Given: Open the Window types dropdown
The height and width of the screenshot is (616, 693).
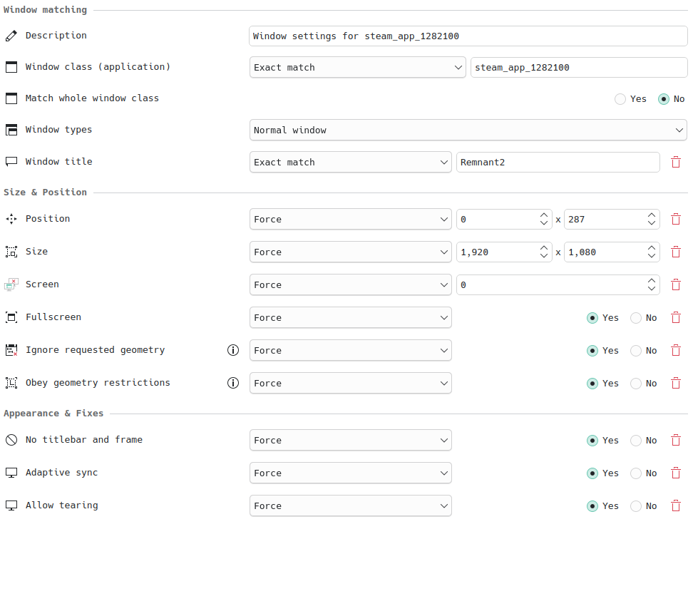Looking at the screenshot, I should (468, 130).
